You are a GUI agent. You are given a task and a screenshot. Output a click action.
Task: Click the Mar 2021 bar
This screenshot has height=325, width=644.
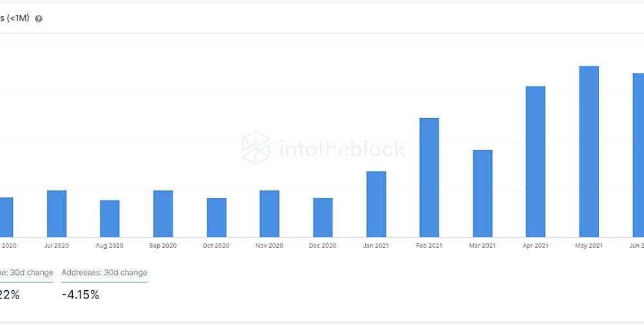[x=482, y=193]
